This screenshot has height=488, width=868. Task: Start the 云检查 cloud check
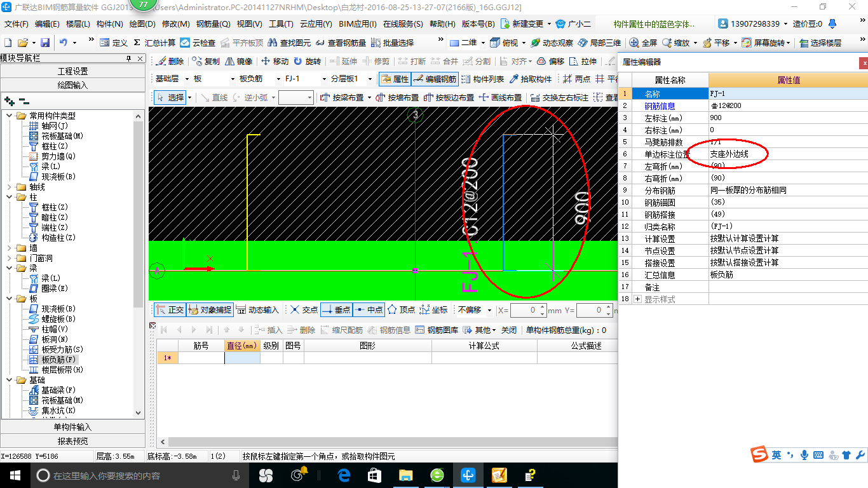coord(198,43)
